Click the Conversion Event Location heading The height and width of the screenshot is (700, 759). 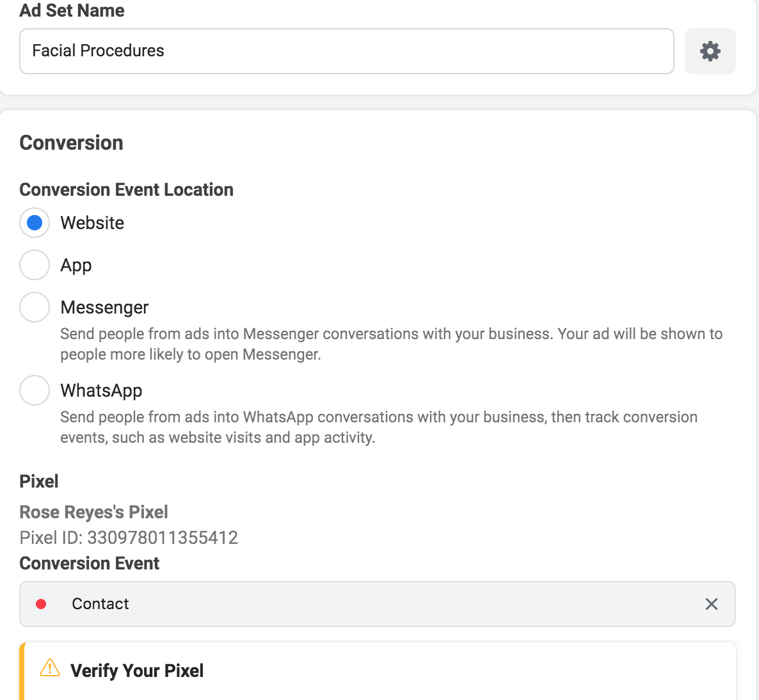[126, 189]
